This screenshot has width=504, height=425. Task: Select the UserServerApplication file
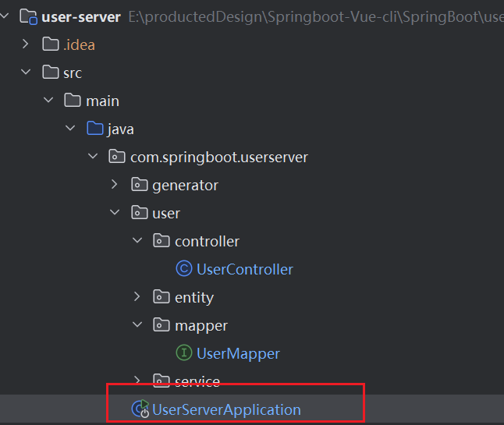pos(226,409)
